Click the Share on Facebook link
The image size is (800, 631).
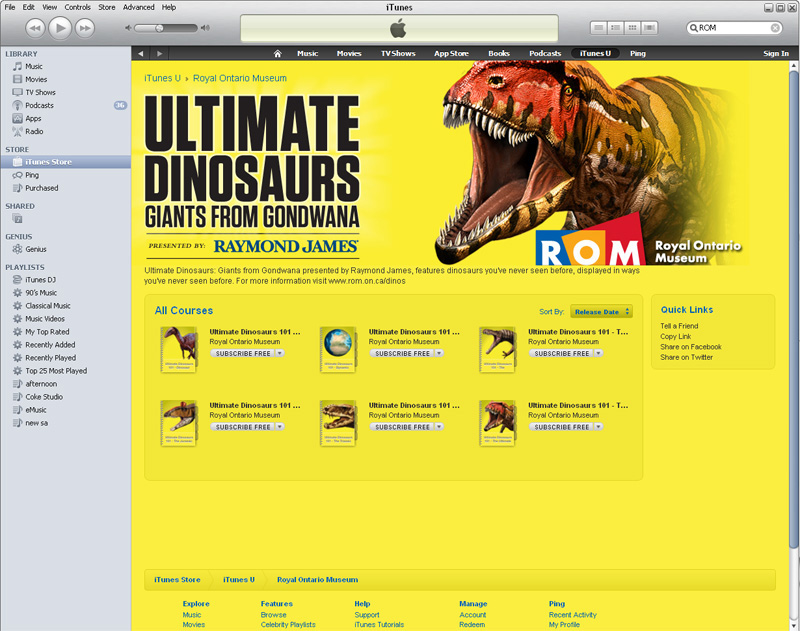coord(690,347)
